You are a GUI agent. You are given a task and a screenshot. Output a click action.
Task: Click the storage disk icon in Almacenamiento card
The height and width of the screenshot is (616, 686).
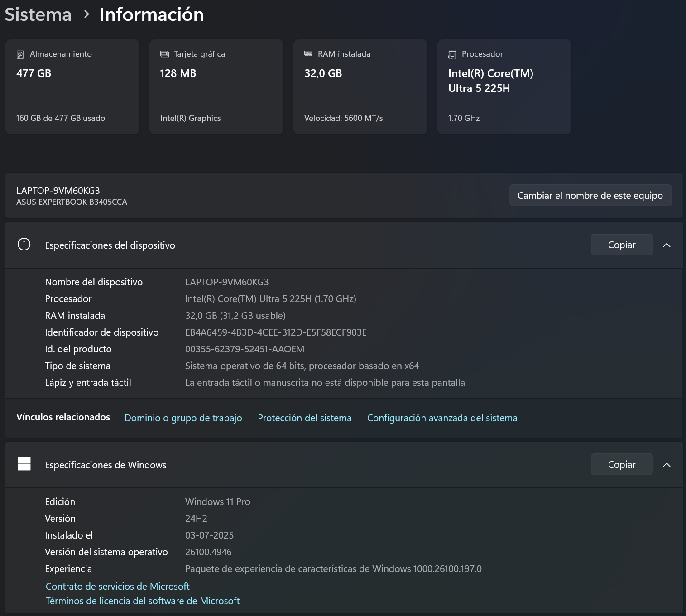(20, 54)
